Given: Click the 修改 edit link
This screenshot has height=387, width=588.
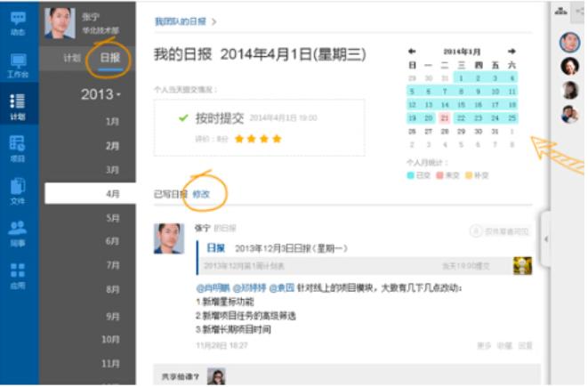Looking at the screenshot, I should [201, 194].
